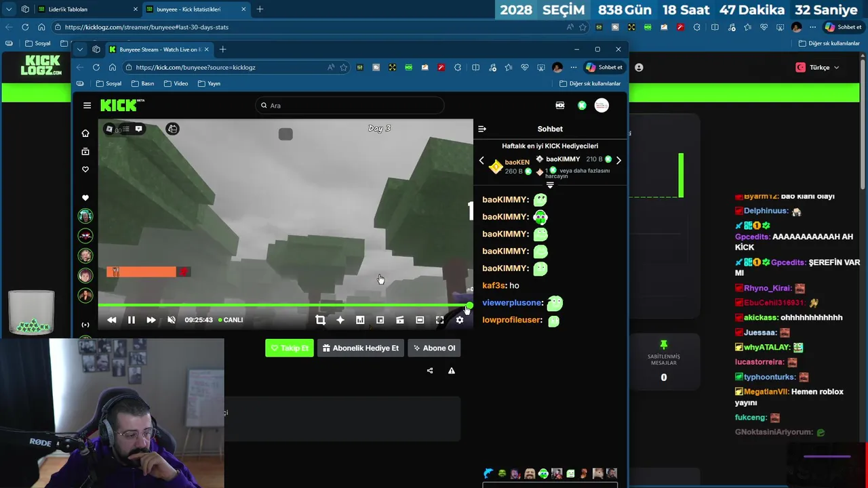Show previous gift leaderboard with left chevron

click(482, 161)
